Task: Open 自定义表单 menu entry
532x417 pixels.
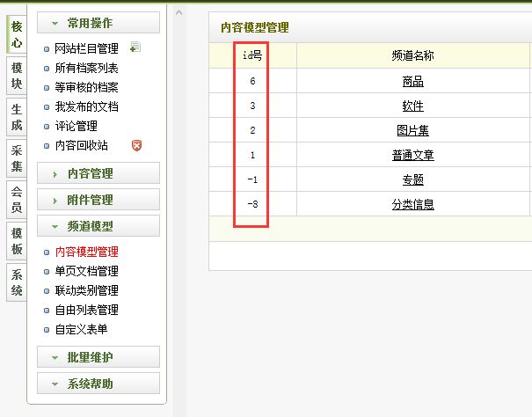Action: pos(81,329)
